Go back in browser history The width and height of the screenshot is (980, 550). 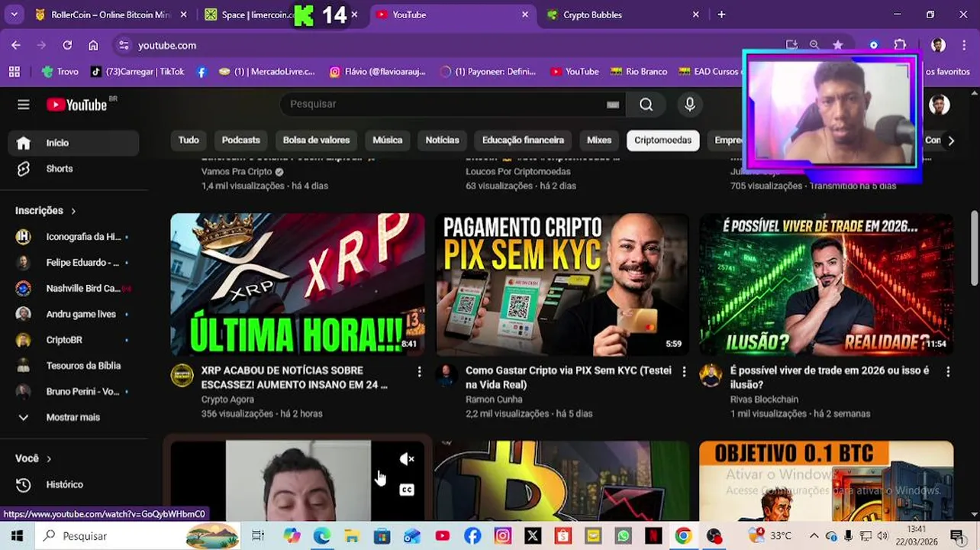point(16,45)
